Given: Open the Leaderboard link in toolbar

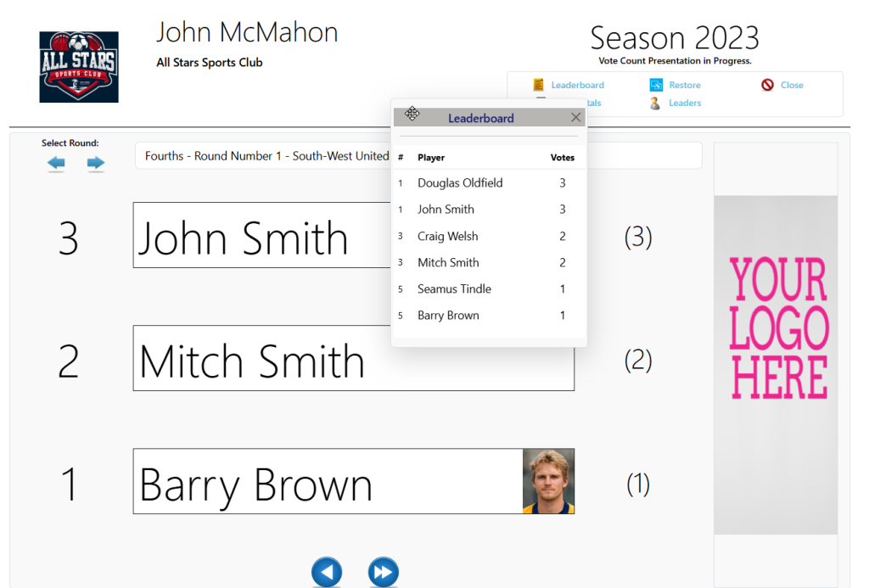Looking at the screenshot, I should tap(577, 86).
